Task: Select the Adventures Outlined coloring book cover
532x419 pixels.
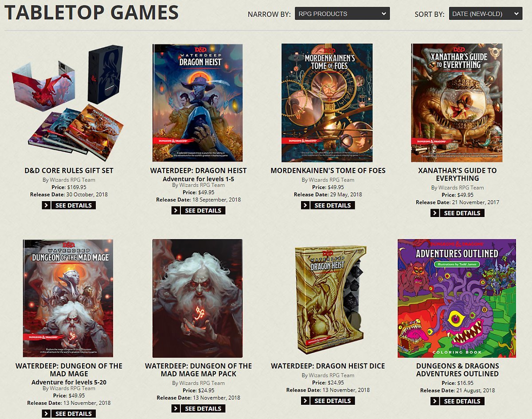Action: coord(457,299)
